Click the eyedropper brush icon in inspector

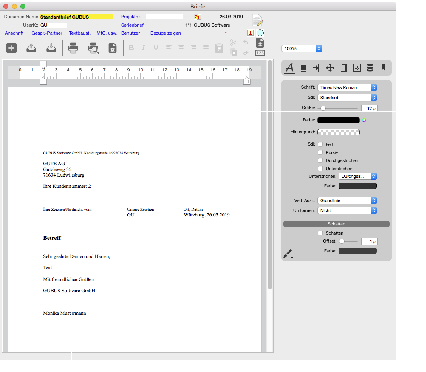288,254
